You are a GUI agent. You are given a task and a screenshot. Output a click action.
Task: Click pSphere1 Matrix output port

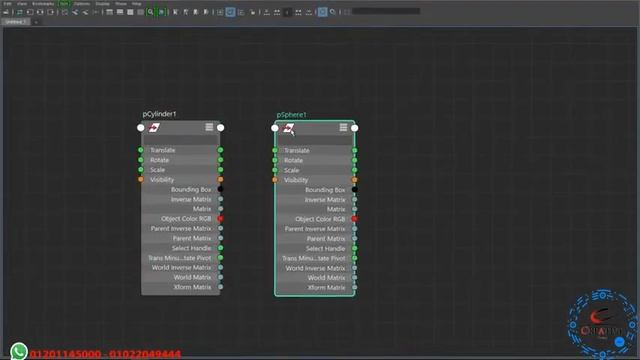(x=355, y=209)
